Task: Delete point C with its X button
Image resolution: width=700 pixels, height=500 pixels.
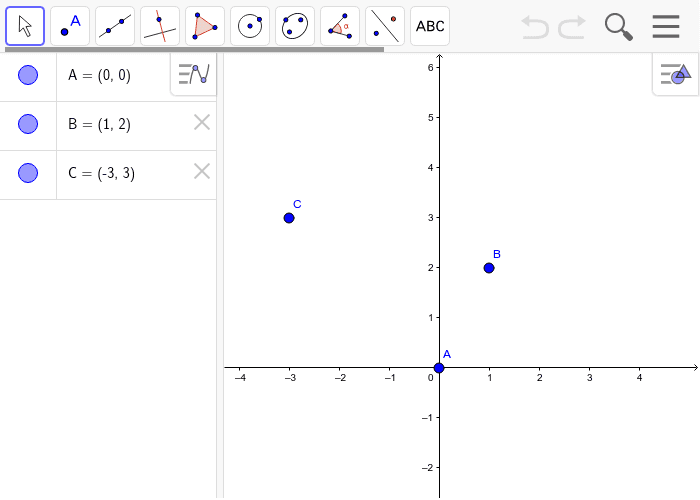Action: click(202, 171)
